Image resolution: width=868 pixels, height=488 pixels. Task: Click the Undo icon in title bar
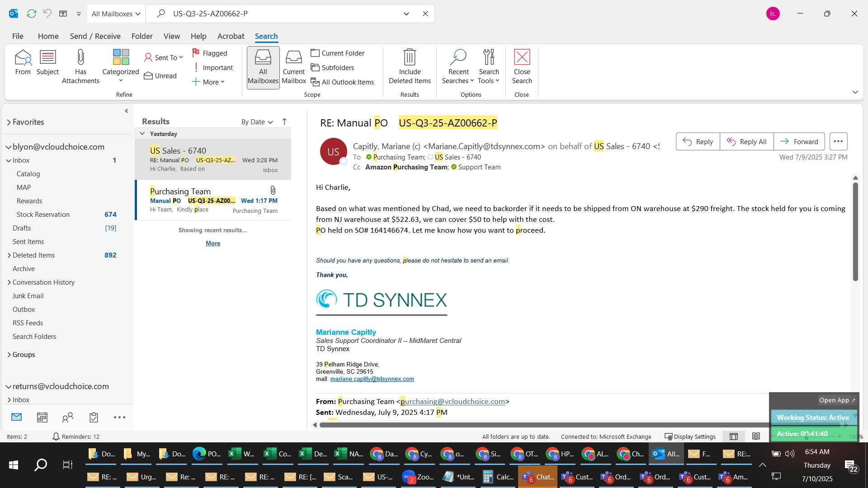(47, 14)
